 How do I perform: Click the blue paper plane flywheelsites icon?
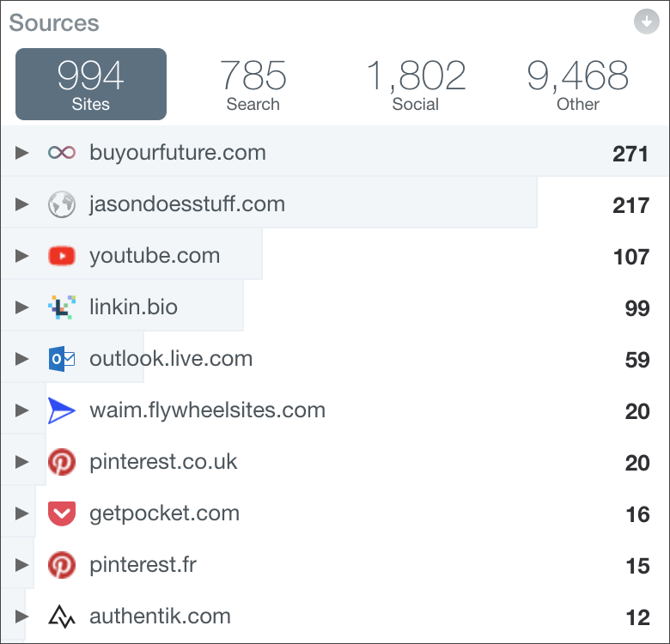pyautogui.click(x=62, y=410)
